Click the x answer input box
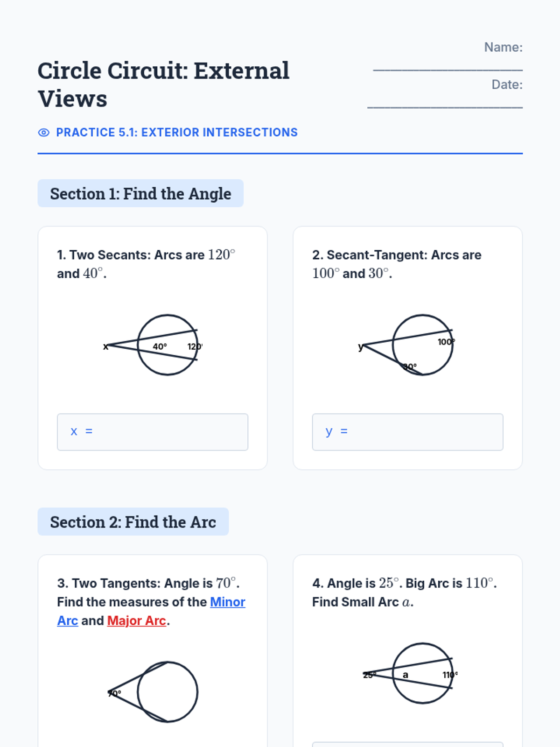Viewport: 560px width, 747px height. (x=153, y=432)
